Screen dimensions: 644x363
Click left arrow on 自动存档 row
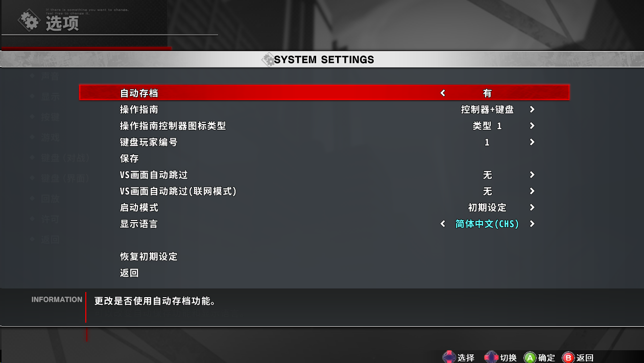pos(443,93)
